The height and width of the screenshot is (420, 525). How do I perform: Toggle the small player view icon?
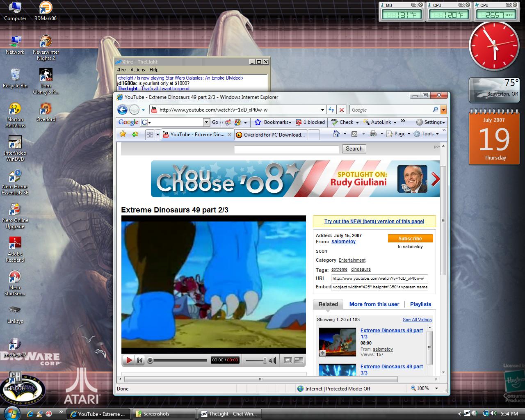tap(288, 360)
